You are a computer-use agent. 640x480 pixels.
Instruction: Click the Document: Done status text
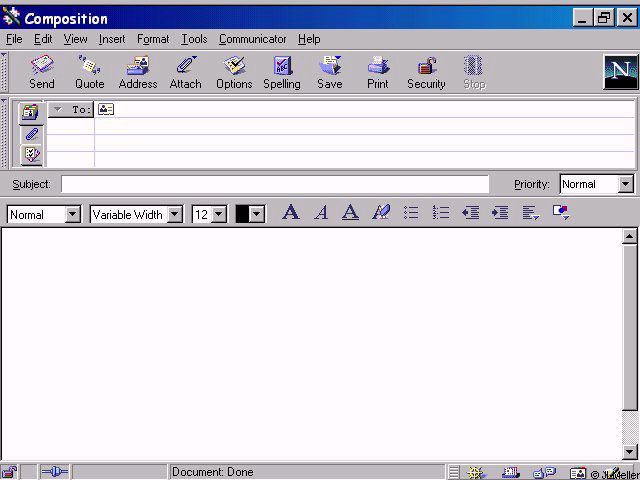click(x=213, y=472)
